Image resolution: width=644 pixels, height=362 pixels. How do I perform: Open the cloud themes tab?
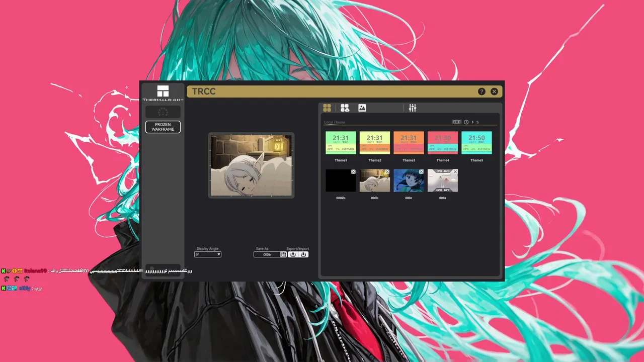tap(345, 108)
